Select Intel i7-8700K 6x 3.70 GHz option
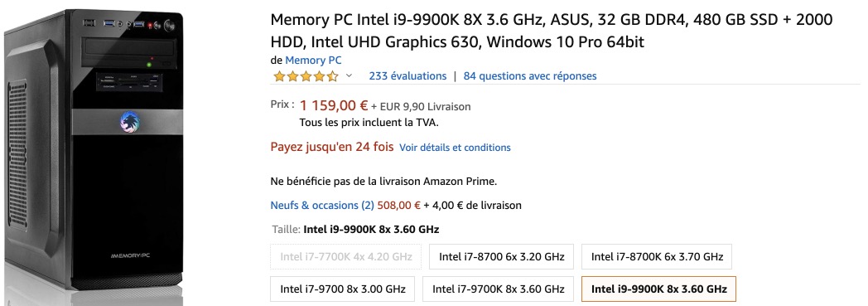Screen dimensions: 868x306 pyautogui.click(x=657, y=257)
